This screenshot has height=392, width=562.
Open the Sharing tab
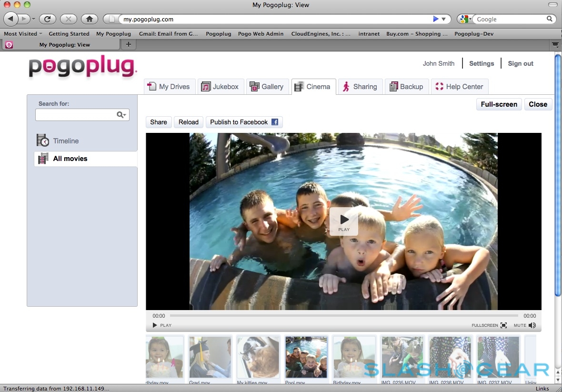tap(359, 87)
